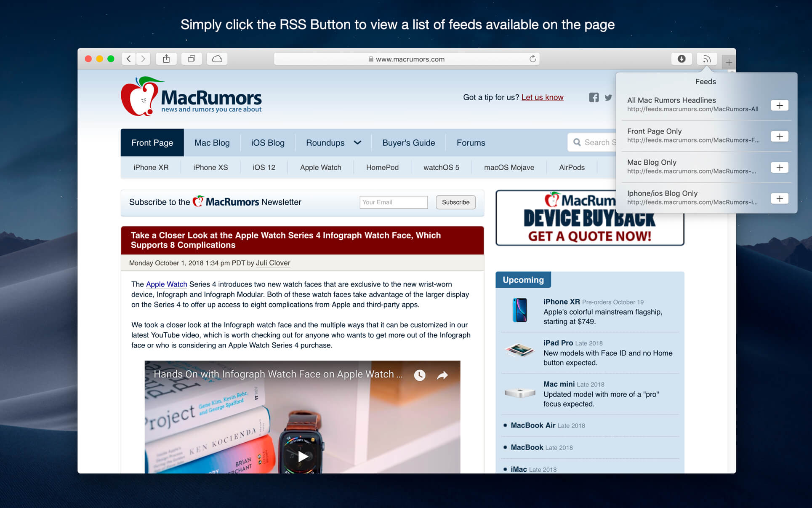The height and width of the screenshot is (508, 812).
Task: Click the Let us know tip link
Action: pyautogui.click(x=542, y=97)
